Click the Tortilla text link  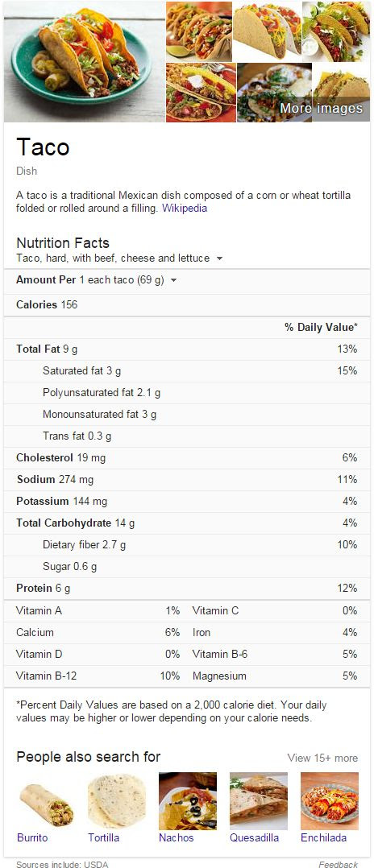104,837
